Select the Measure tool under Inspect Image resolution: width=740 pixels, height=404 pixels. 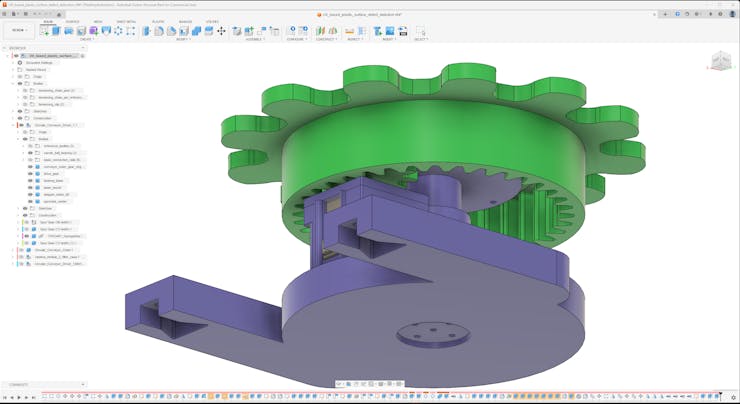click(x=349, y=31)
